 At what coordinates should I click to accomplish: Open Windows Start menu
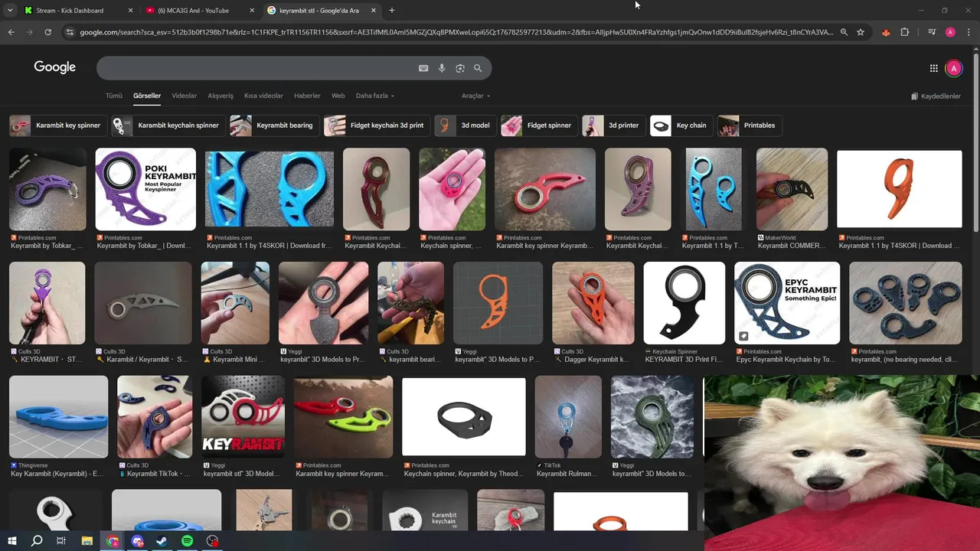pyautogui.click(x=11, y=541)
